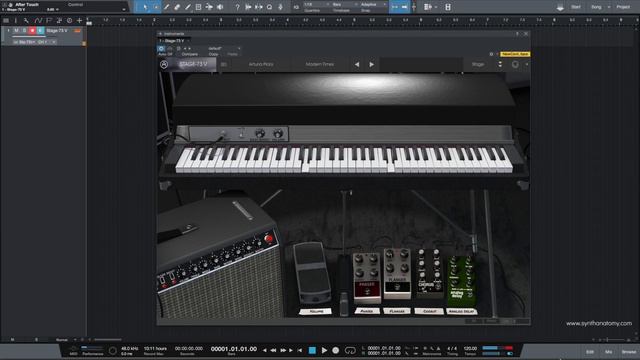This screenshot has width=640, height=360.
Task: Open the video player film icon
Action: pos(448,7)
